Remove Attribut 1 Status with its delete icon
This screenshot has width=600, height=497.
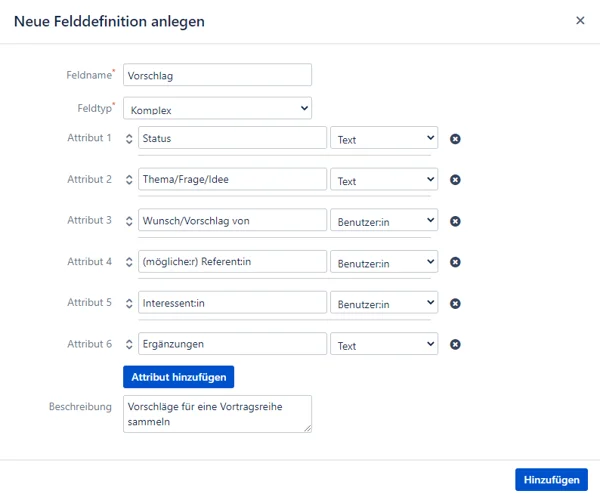coord(455,139)
